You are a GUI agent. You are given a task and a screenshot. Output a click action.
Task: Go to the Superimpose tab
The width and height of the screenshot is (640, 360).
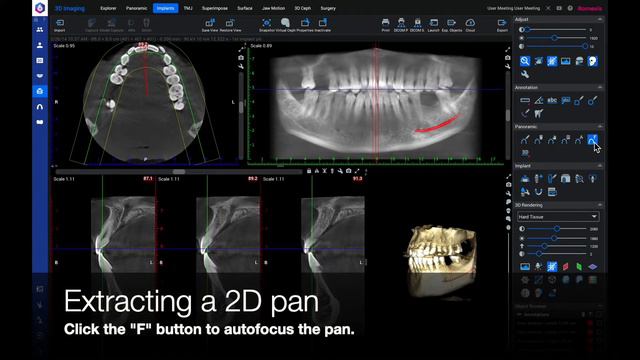coord(215,8)
